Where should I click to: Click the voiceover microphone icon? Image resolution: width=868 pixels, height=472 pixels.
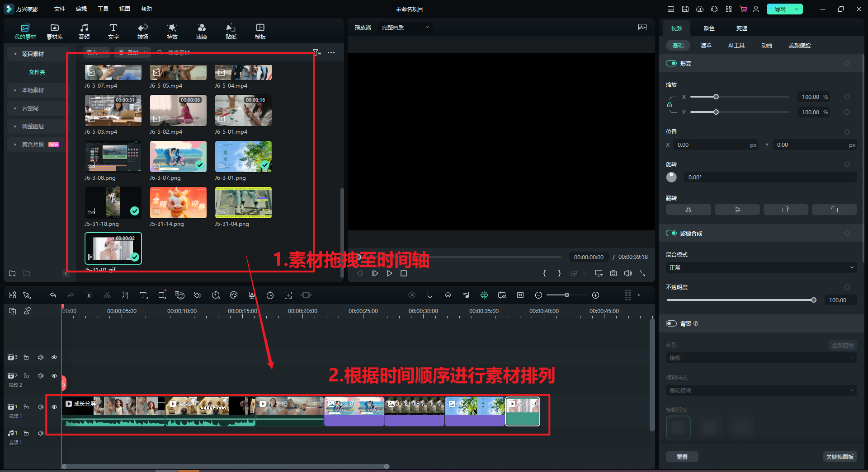tap(448, 295)
